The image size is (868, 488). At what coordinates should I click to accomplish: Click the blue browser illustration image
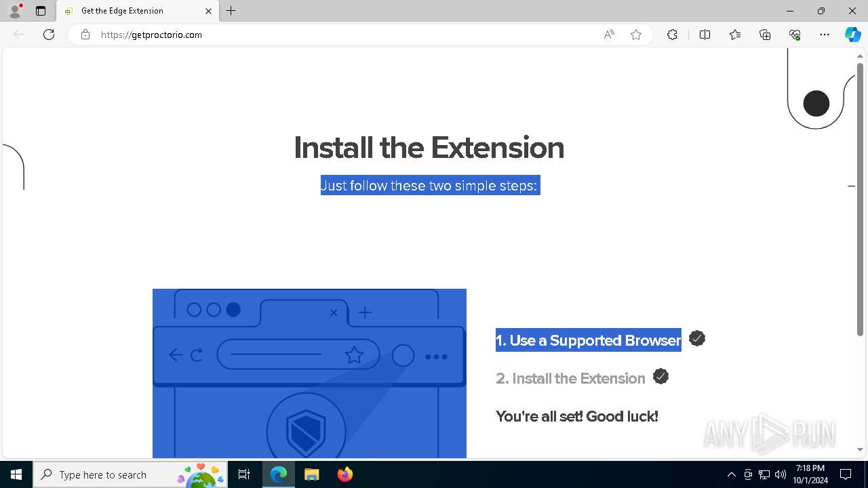(x=309, y=373)
